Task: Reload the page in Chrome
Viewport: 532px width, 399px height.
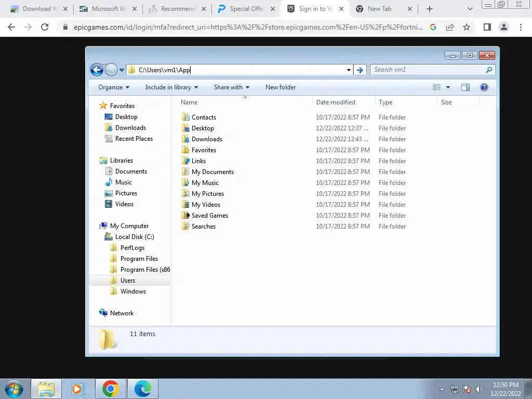Action: (45, 27)
